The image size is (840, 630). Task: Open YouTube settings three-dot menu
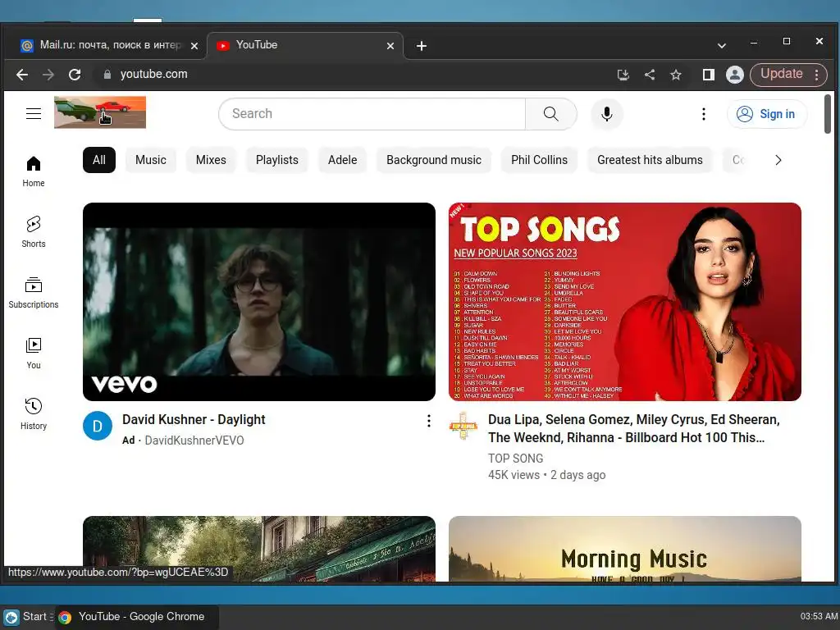click(703, 113)
